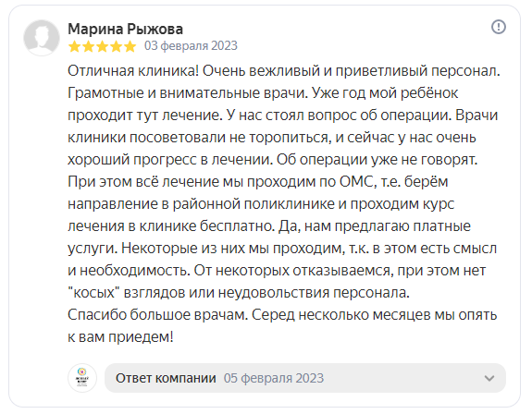532x414 pixels.
Task: Click the company logo beside the reply
Action: 82,378
